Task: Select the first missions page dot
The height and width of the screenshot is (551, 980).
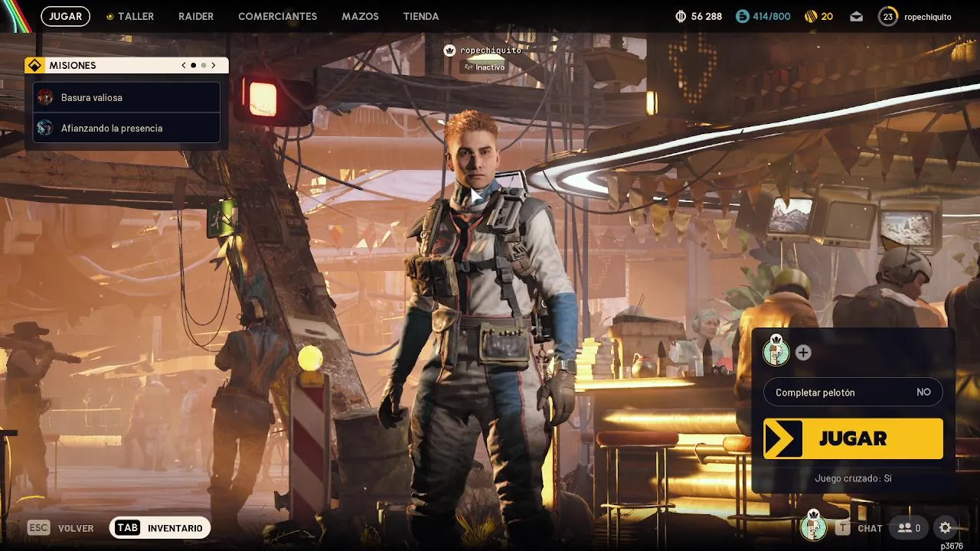Action: pos(194,66)
